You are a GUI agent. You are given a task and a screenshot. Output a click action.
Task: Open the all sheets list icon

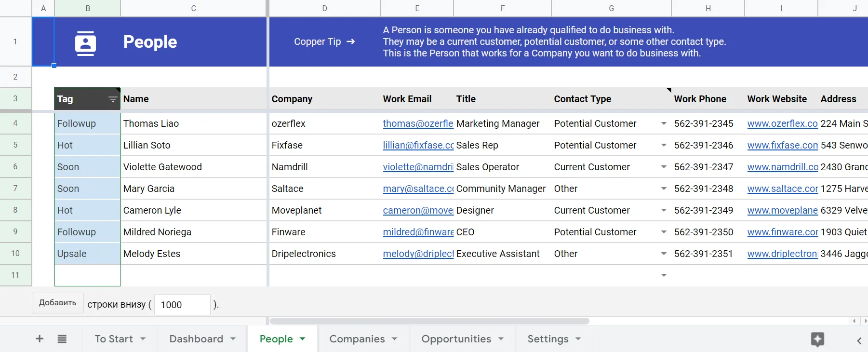[x=62, y=339]
